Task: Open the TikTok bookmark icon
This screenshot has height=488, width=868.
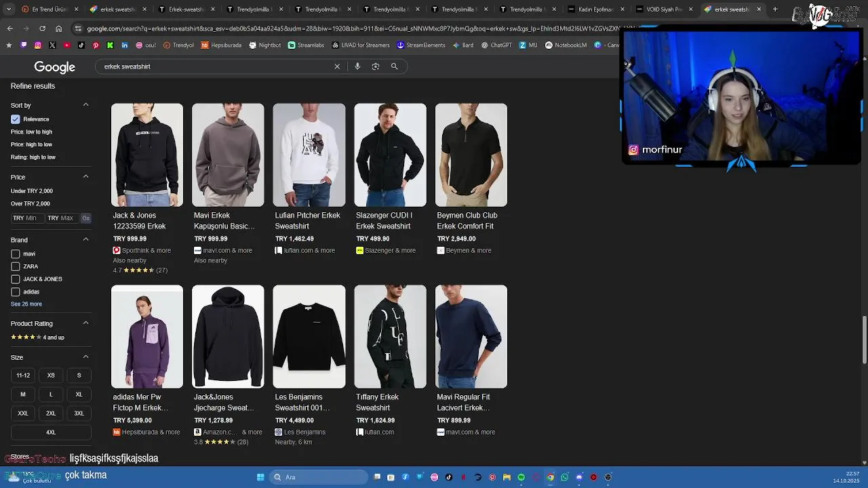Action: point(81,45)
